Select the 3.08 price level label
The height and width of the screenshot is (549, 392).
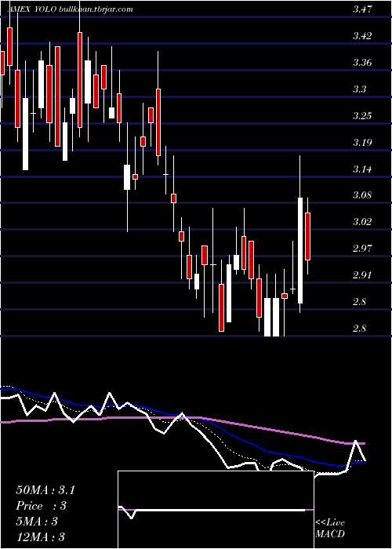coord(362,195)
